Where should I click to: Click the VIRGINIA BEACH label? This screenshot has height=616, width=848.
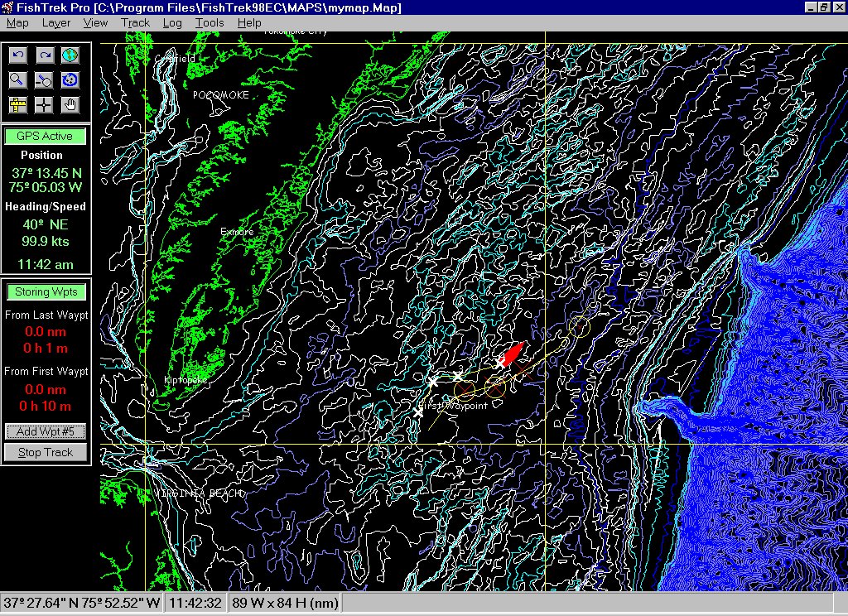click(200, 493)
